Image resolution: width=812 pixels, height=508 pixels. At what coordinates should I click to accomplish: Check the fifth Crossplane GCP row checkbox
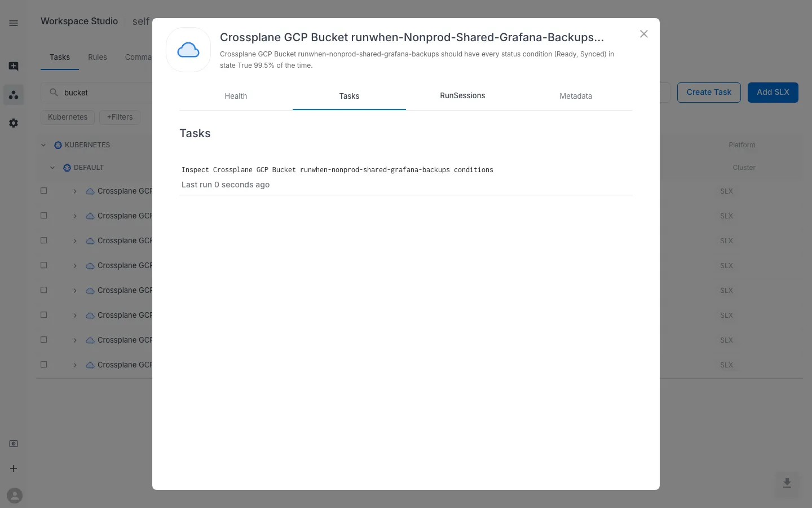(x=44, y=290)
